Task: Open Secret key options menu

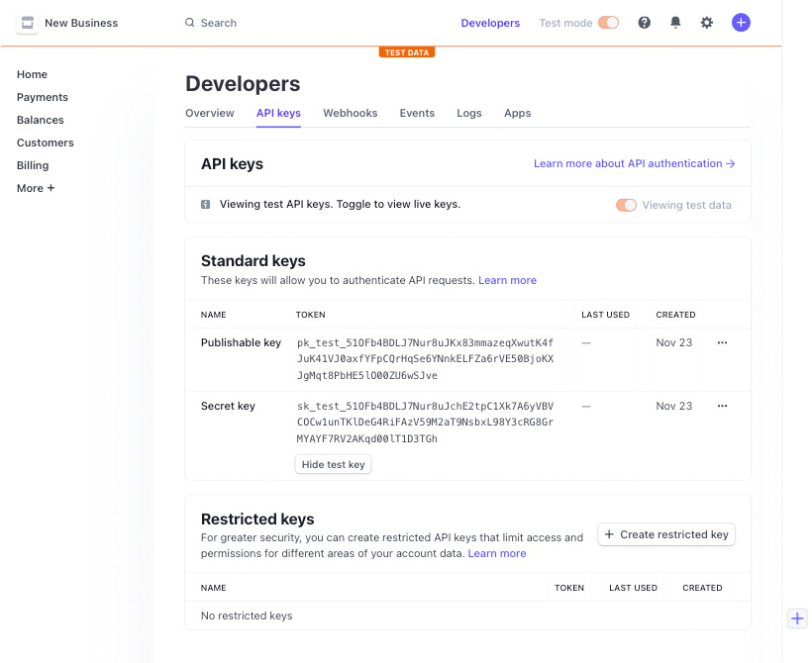Action: [723, 406]
